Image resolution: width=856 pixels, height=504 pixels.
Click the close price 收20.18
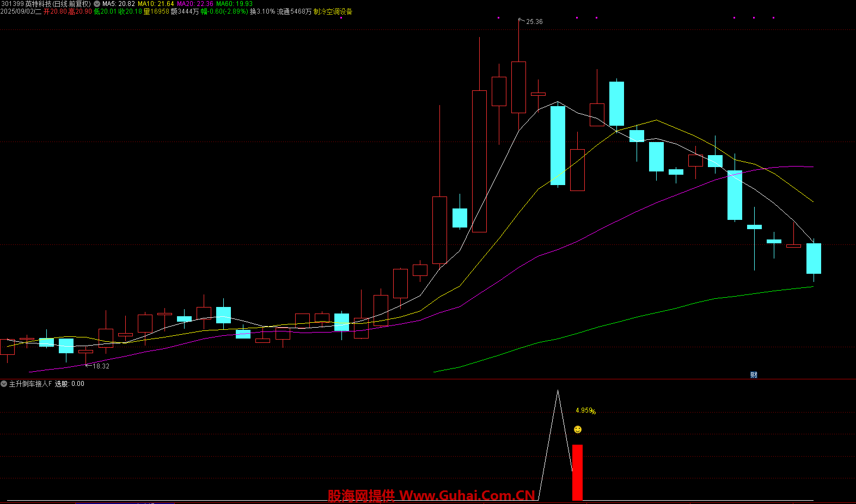point(130,11)
